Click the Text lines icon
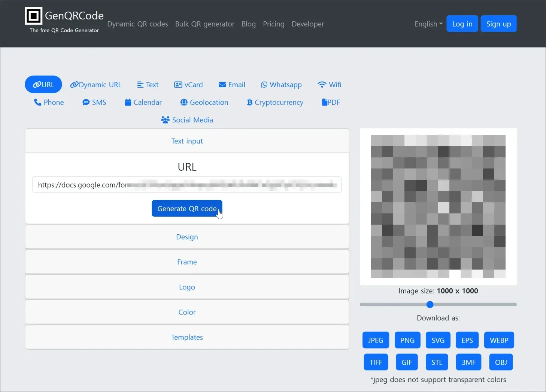Image resolution: width=546 pixels, height=392 pixels. pyautogui.click(x=140, y=85)
